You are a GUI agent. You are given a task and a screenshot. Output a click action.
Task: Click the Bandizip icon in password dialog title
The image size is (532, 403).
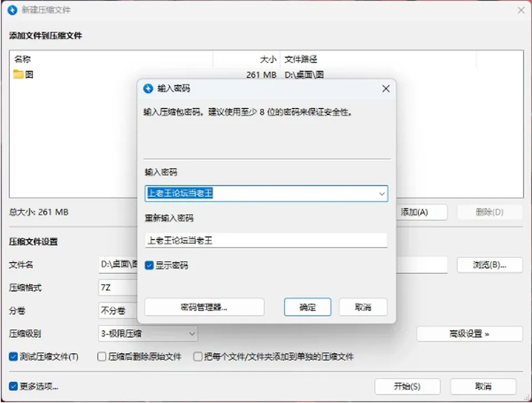point(148,89)
